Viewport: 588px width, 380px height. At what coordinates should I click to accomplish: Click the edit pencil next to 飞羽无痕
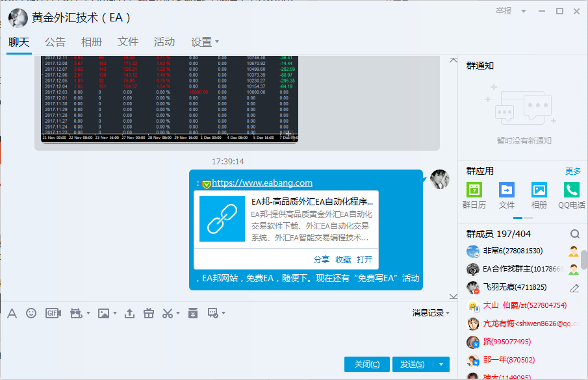pyautogui.click(x=574, y=288)
